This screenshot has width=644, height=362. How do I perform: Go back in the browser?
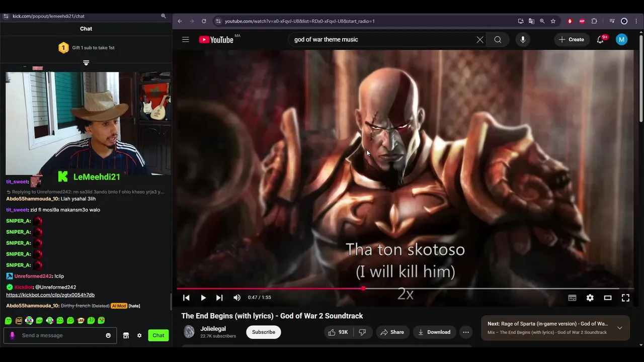click(x=180, y=21)
